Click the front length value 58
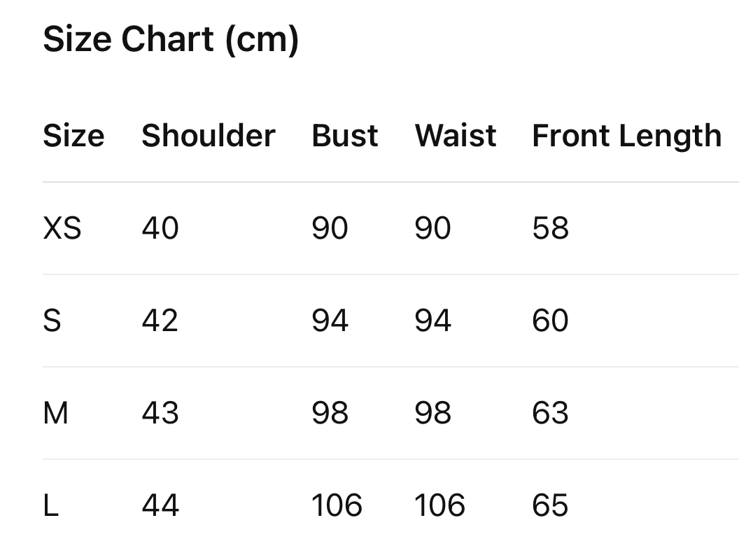 [550, 229]
